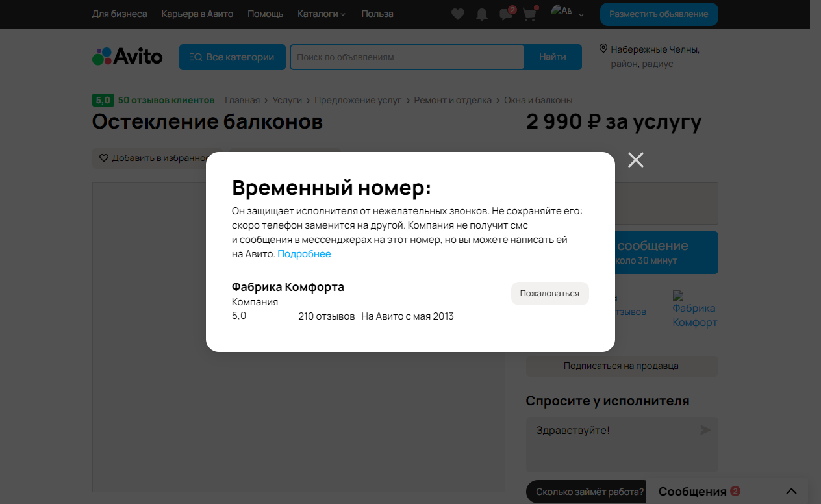821x504 pixels.
Task: Open Услуги breadcrumb
Action: (x=287, y=100)
